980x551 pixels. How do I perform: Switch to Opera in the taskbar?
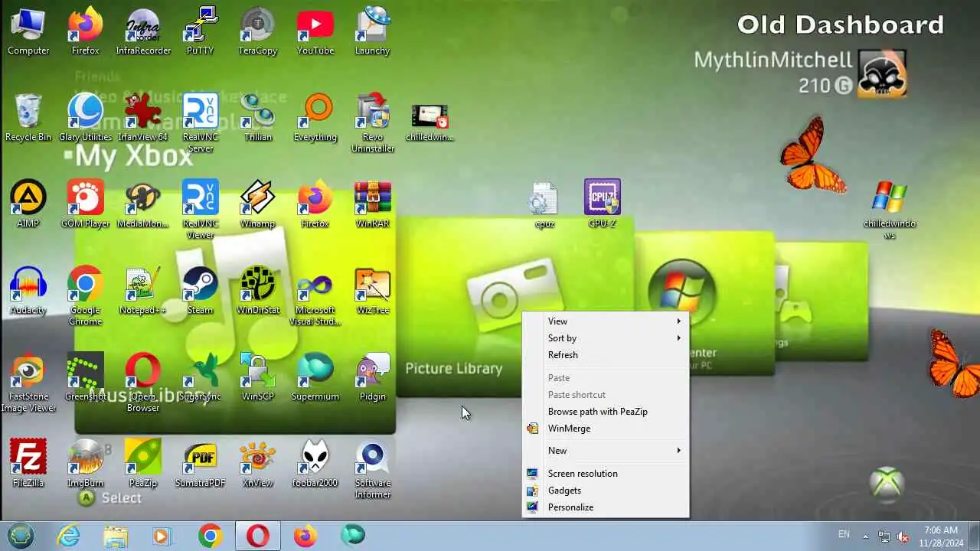coord(257,536)
